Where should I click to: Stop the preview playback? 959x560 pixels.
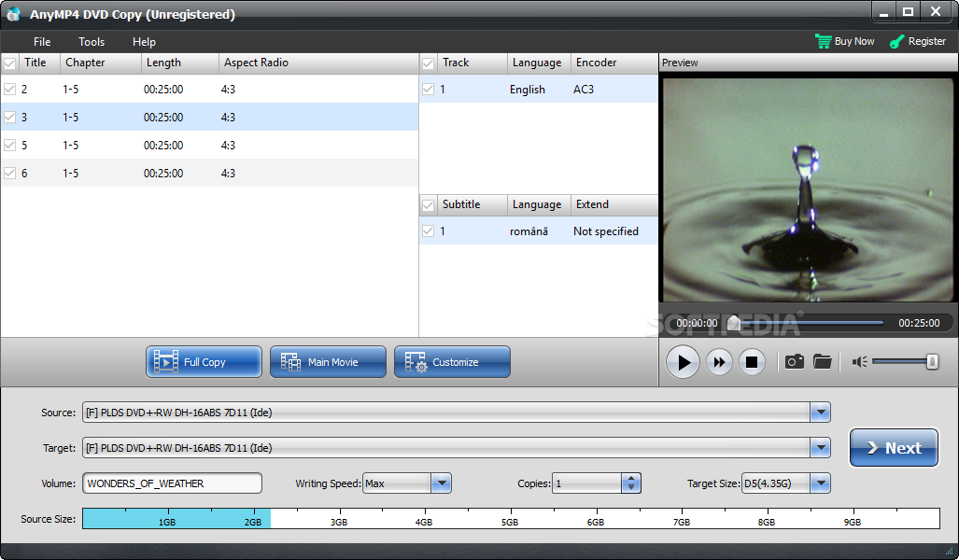pos(752,362)
